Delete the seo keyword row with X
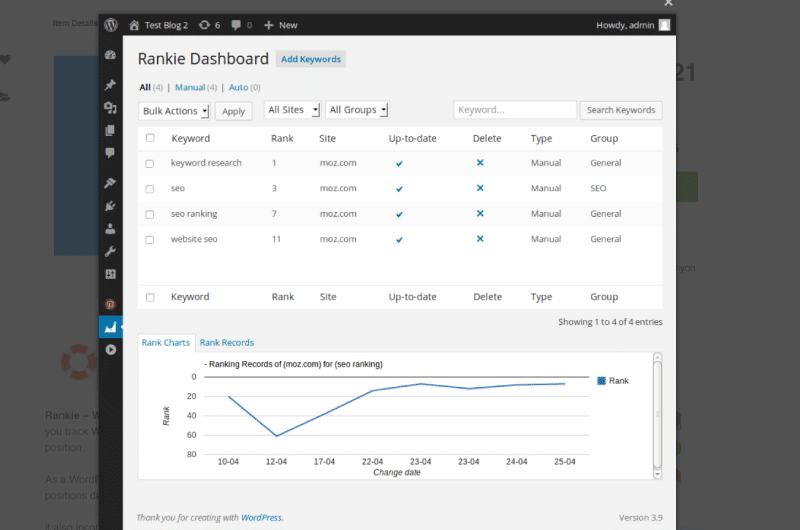The image size is (800, 530). (x=480, y=188)
